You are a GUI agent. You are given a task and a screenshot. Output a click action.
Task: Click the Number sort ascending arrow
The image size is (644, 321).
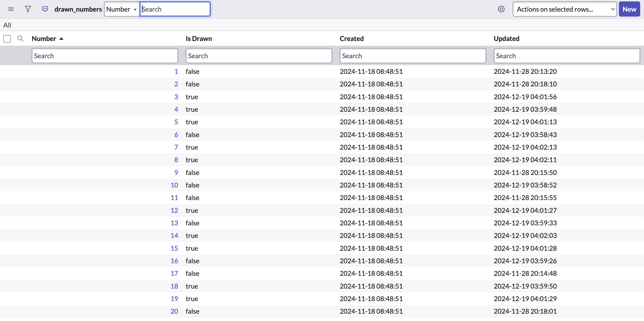[x=62, y=39]
